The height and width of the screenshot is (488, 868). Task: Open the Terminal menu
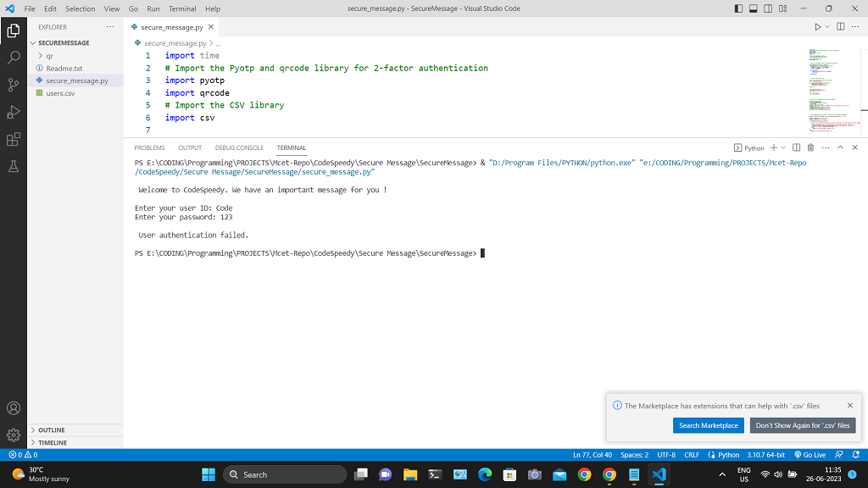[183, 8]
